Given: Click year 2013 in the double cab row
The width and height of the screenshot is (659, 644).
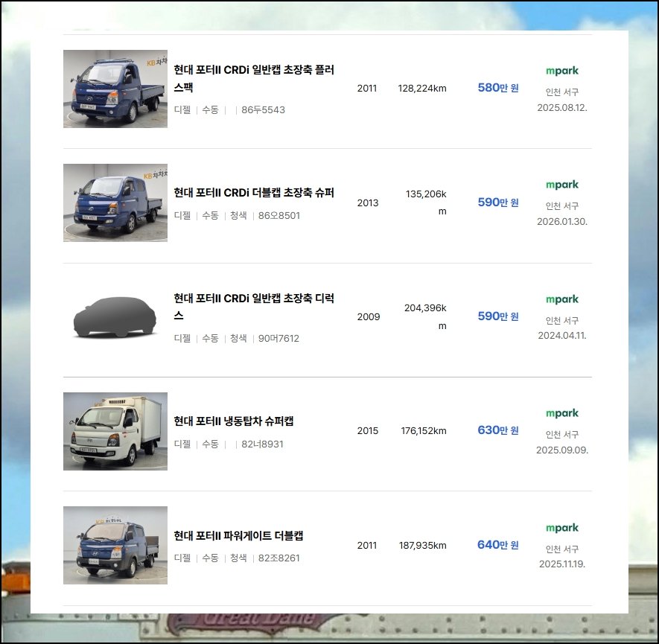Looking at the screenshot, I should [x=368, y=203].
